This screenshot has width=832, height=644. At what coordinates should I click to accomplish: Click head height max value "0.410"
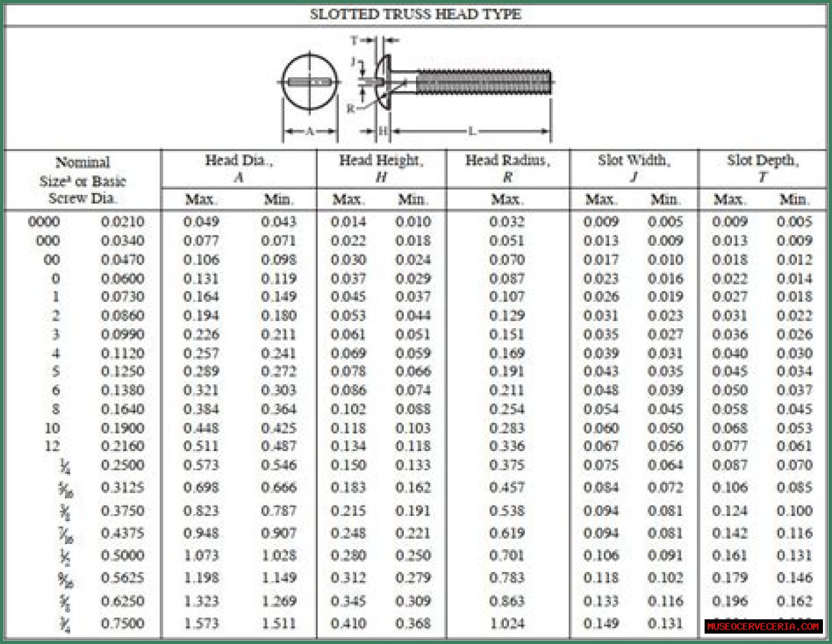click(x=348, y=624)
